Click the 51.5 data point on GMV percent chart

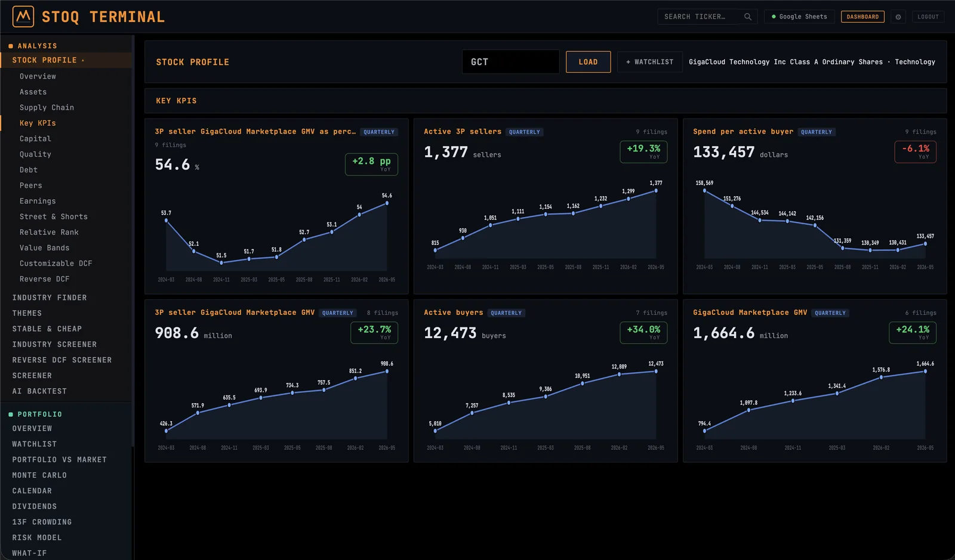click(221, 263)
